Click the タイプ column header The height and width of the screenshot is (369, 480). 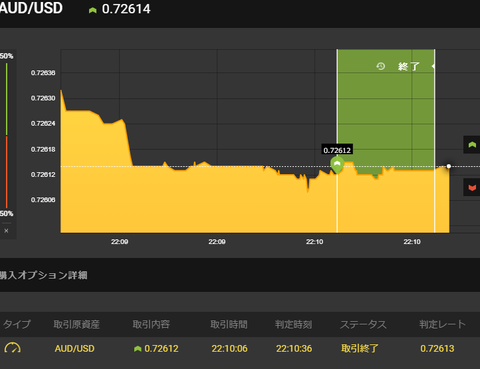(17, 324)
